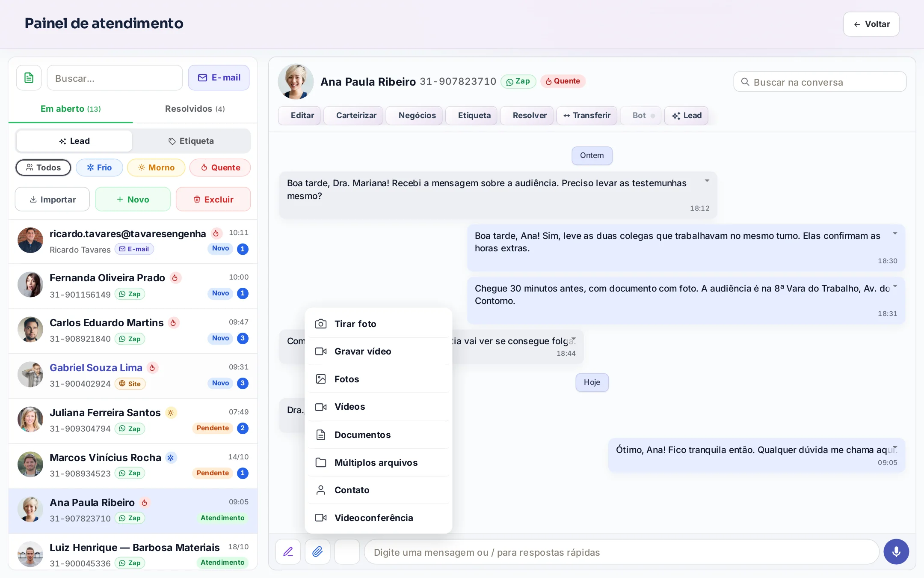
Task: Open dropdown arrow on 18:12 message
Action: coord(707,181)
